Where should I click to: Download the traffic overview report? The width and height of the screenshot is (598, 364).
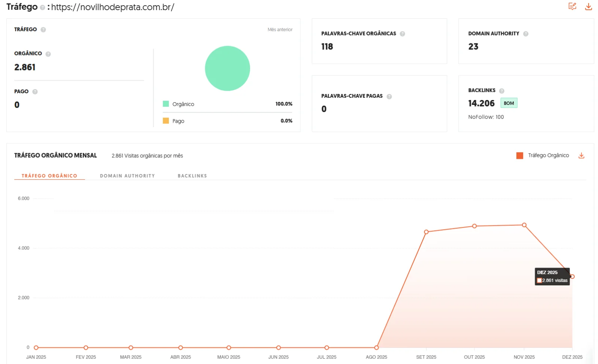[588, 6]
